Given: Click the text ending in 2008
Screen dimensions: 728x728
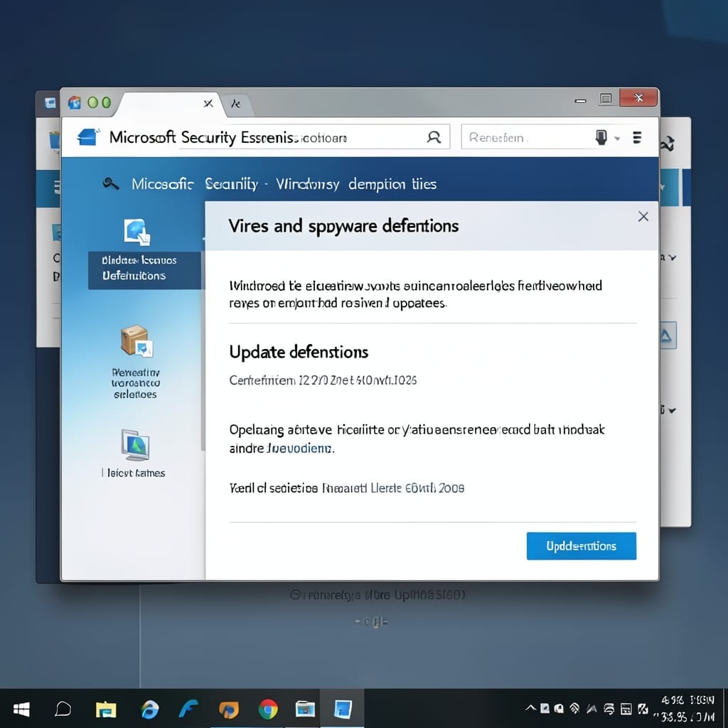Looking at the screenshot, I should [347, 488].
